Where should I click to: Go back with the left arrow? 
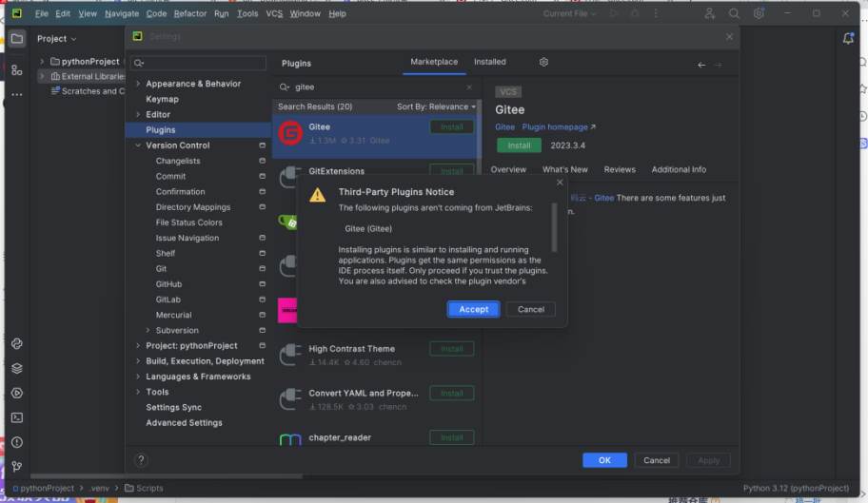[701, 65]
